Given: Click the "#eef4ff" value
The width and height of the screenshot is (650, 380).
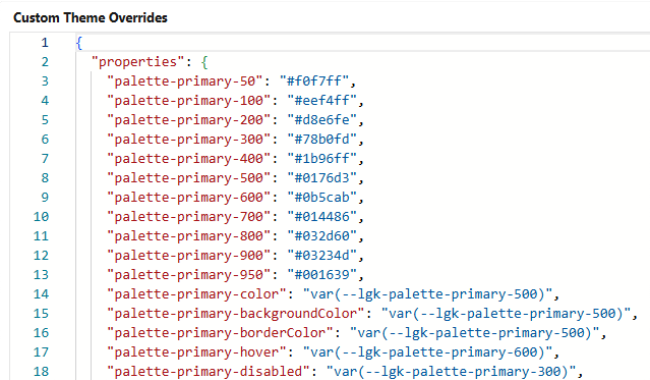Looking at the screenshot, I should coord(322,101).
